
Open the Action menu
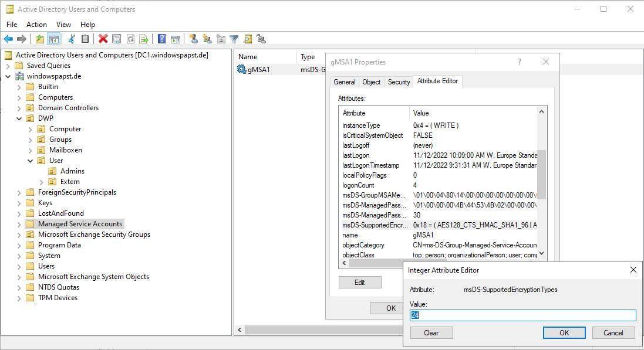(x=36, y=25)
